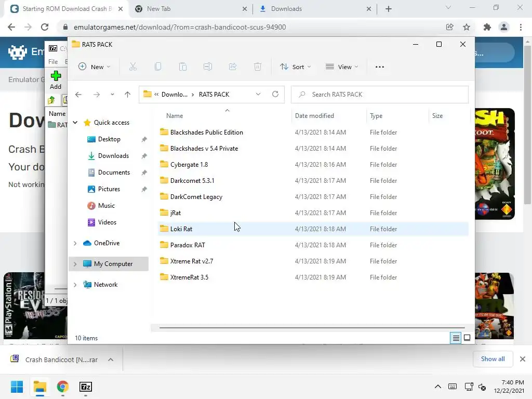Sort by the Date modified column header

(x=314, y=116)
